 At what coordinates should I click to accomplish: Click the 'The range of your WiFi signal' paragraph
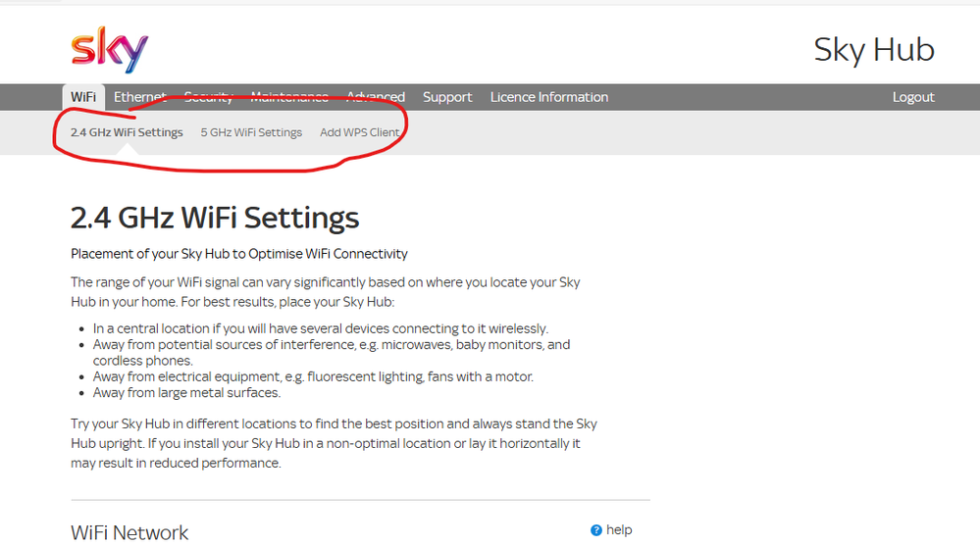tap(325, 292)
